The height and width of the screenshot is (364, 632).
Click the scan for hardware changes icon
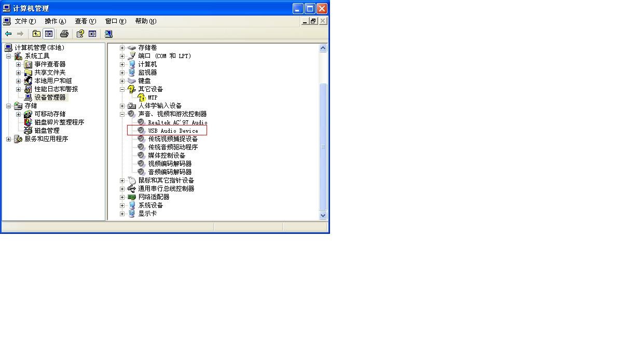point(108,34)
